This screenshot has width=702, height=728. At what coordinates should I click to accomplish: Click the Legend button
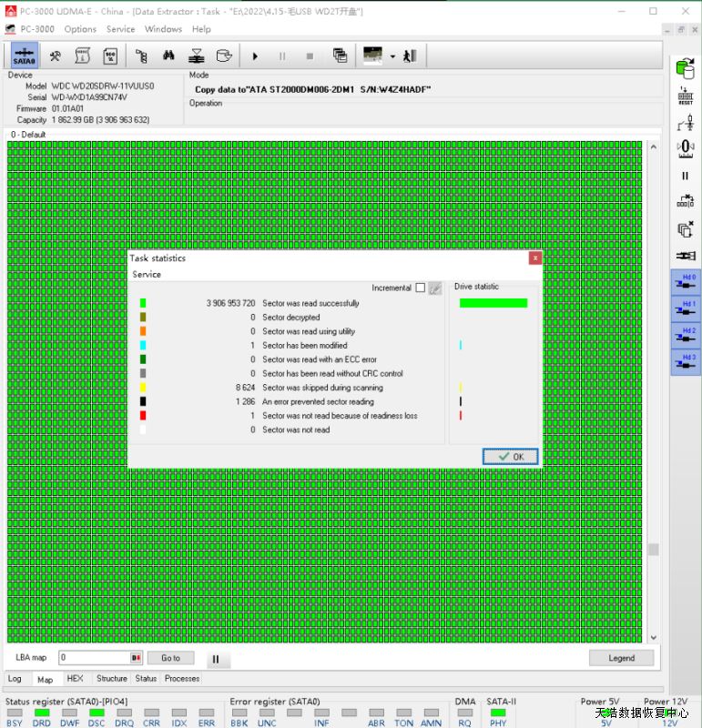coord(621,658)
